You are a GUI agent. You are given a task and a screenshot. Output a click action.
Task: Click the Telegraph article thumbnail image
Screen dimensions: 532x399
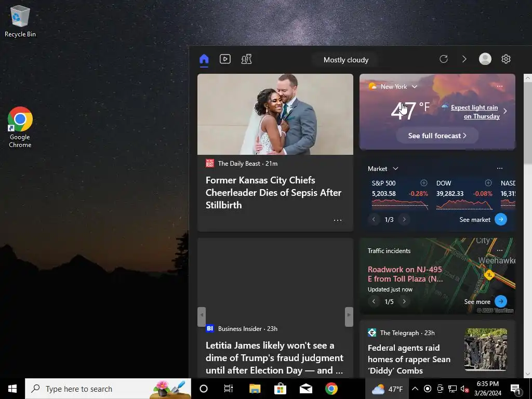click(x=486, y=349)
